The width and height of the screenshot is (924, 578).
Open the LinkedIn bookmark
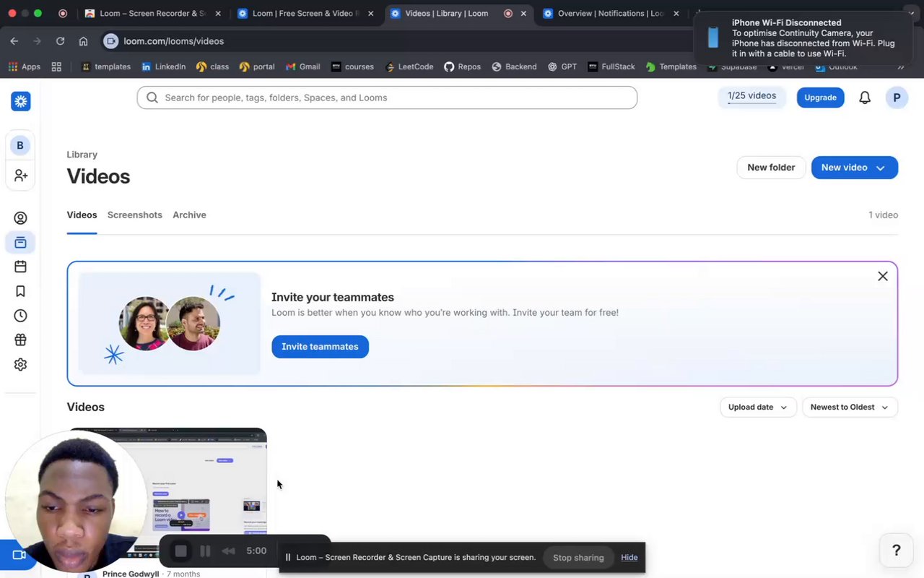(x=164, y=66)
